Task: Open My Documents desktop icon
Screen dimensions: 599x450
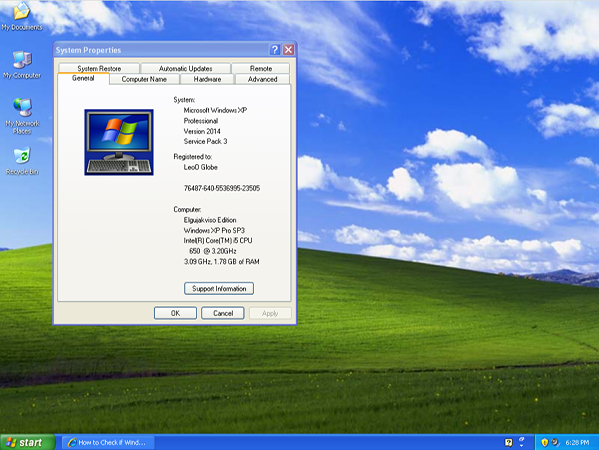Action: [x=21, y=16]
